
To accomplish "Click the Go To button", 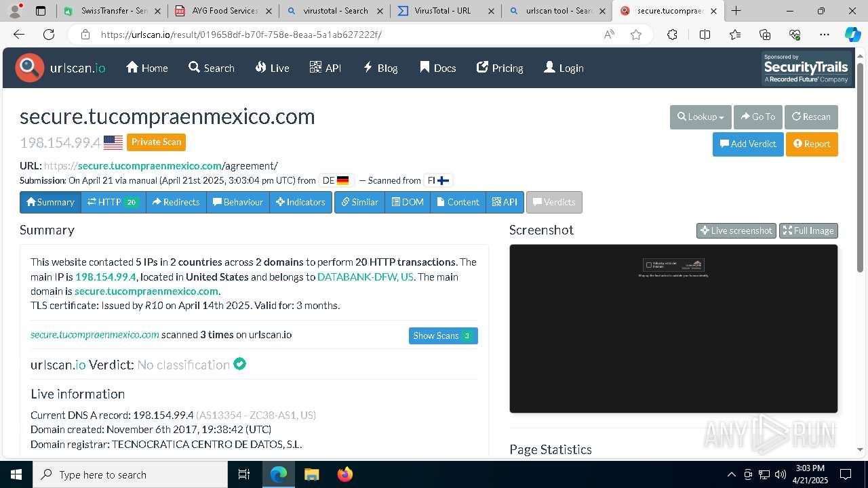I will pos(758,117).
